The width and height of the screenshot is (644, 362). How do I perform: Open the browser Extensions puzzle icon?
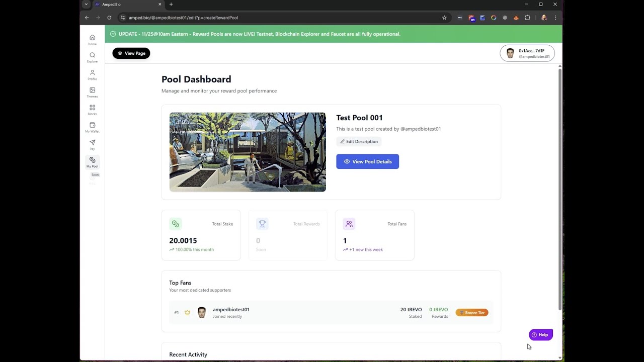click(x=527, y=18)
